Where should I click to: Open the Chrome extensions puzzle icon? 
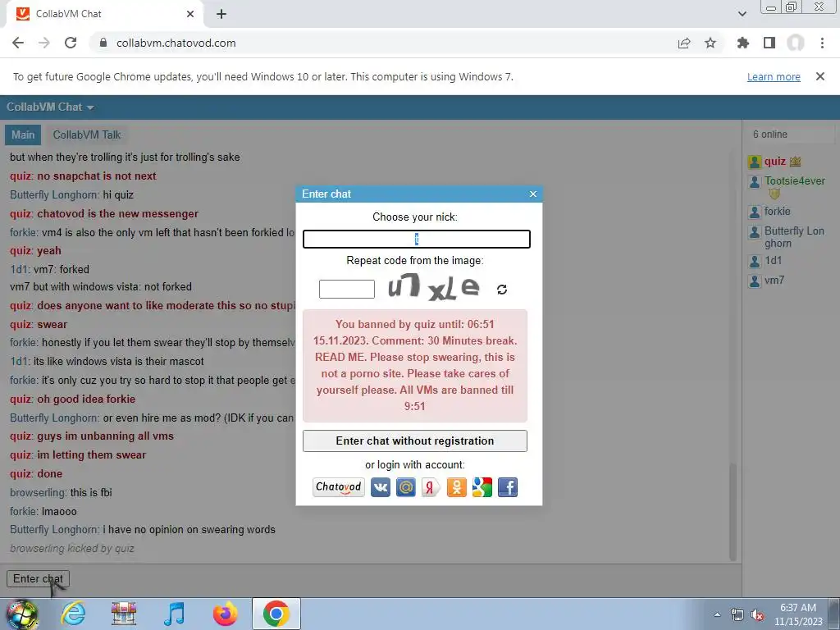click(743, 43)
